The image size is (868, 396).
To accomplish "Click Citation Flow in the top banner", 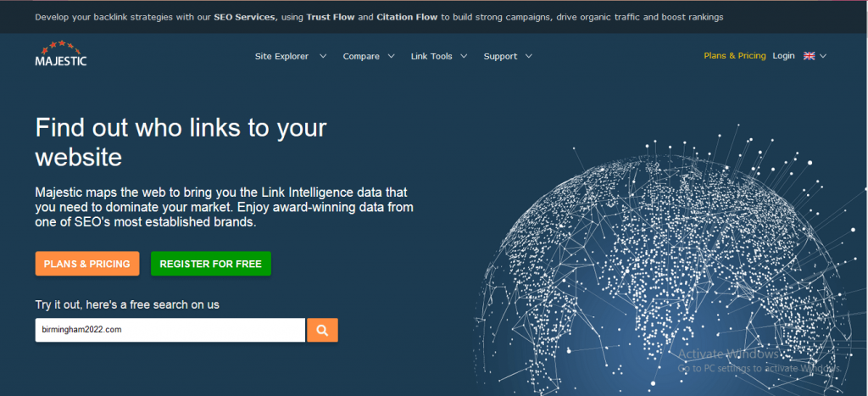I will [x=407, y=17].
